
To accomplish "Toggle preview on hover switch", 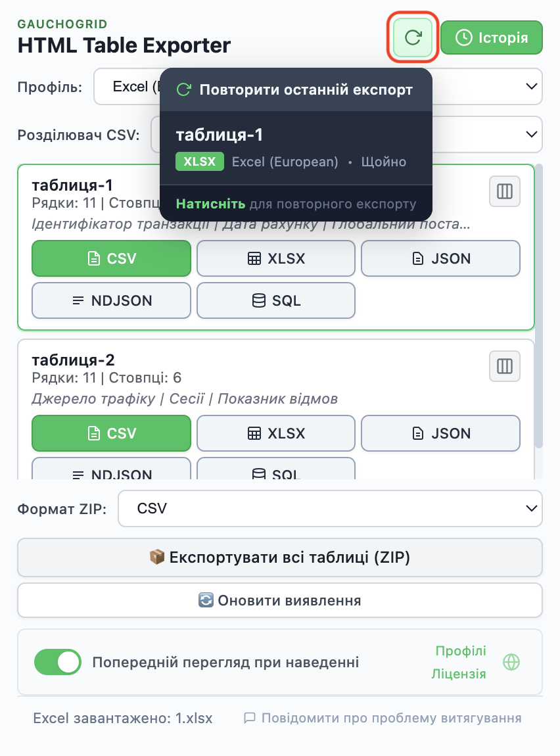I will point(58,662).
